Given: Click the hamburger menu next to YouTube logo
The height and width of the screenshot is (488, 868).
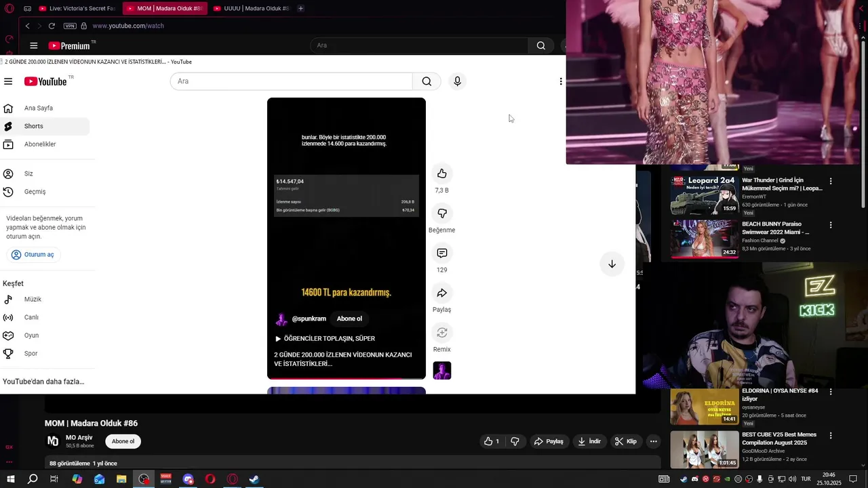Looking at the screenshot, I should click(x=8, y=81).
